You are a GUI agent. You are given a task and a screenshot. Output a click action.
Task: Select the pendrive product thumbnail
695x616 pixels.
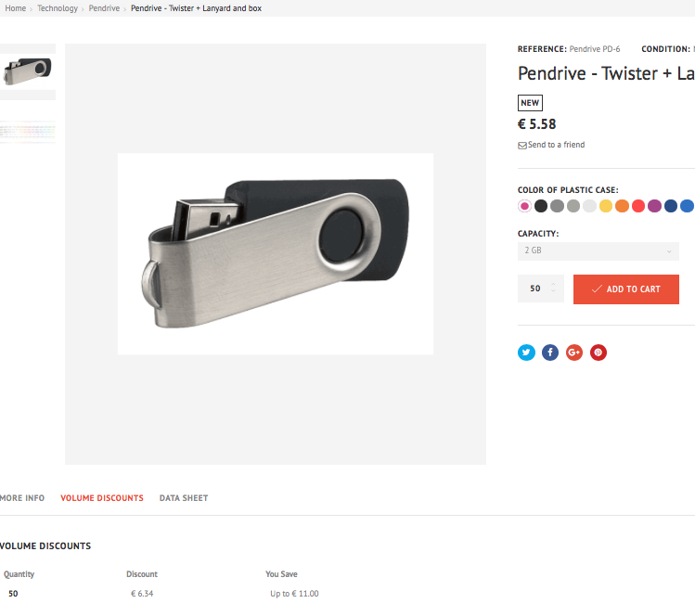point(28,71)
